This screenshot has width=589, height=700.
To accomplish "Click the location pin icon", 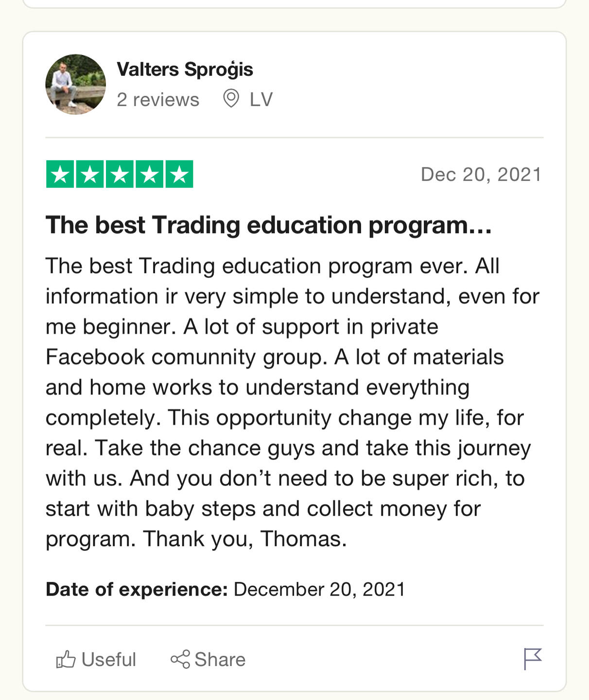I will pyautogui.click(x=231, y=99).
